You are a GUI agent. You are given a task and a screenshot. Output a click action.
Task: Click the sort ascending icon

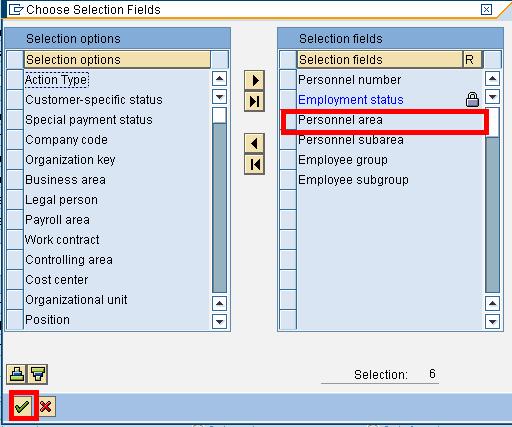pyautogui.click(x=17, y=374)
